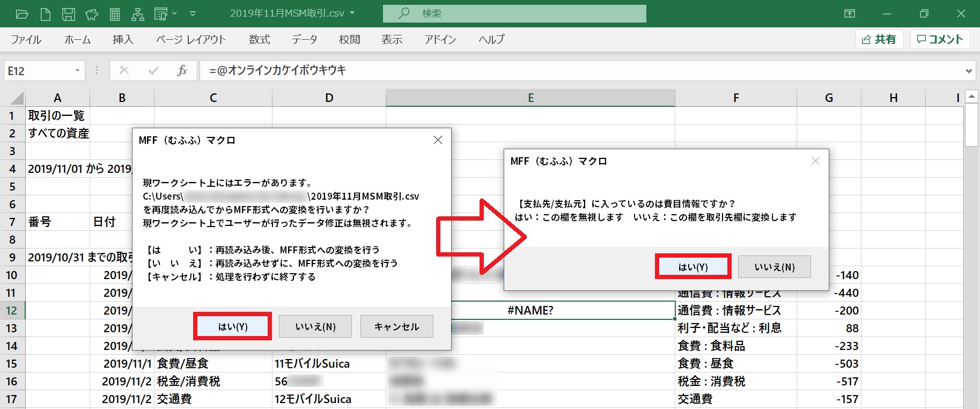Select the ページ レイアウト tab
Viewport: 980px width, 409px height.
point(190,39)
